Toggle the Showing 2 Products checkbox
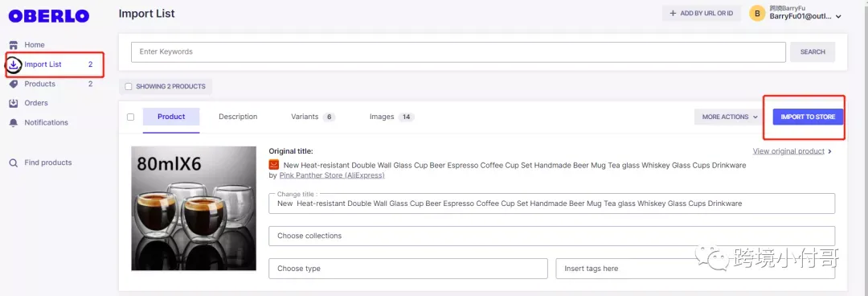868x296 pixels. (x=129, y=87)
